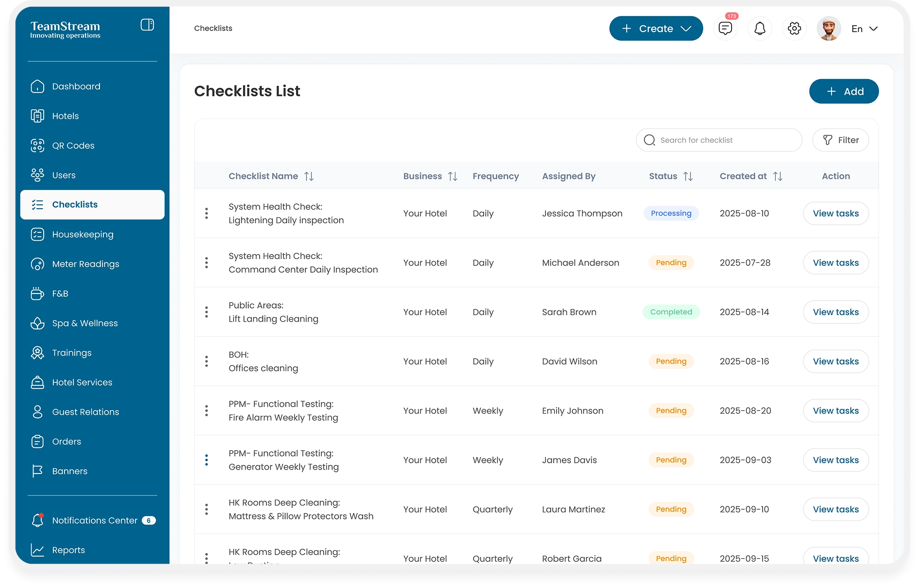
Task: Click the notifications bell icon
Action: 759,29
